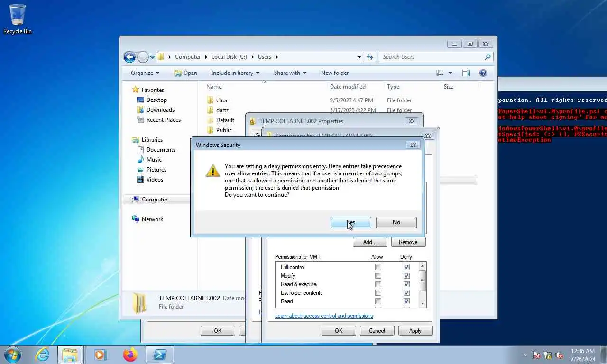Expand path arrow after Computer
This screenshot has width=607, height=364.
pyautogui.click(x=206, y=57)
